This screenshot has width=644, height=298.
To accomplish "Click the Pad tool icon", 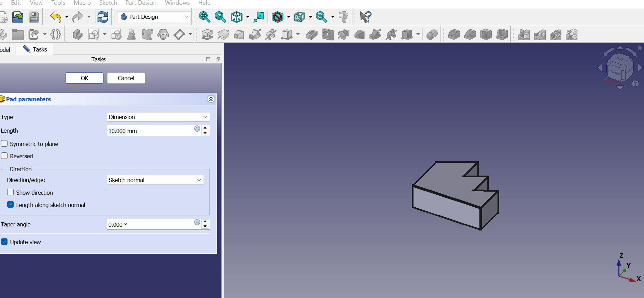I will tap(207, 34).
